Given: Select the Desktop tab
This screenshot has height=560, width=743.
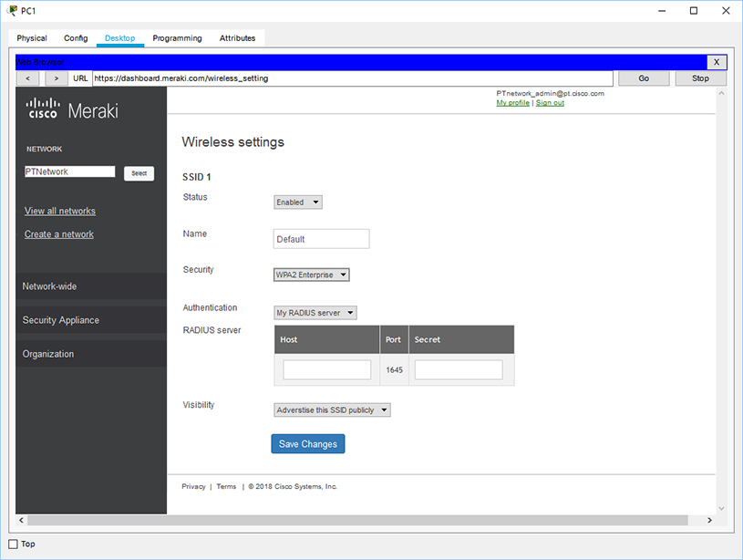Looking at the screenshot, I should tap(120, 38).
